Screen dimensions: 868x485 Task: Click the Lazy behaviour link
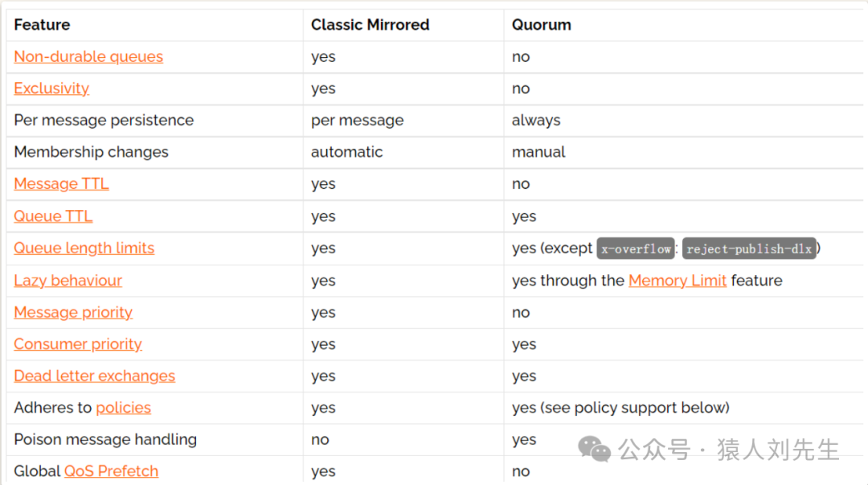(x=68, y=281)
